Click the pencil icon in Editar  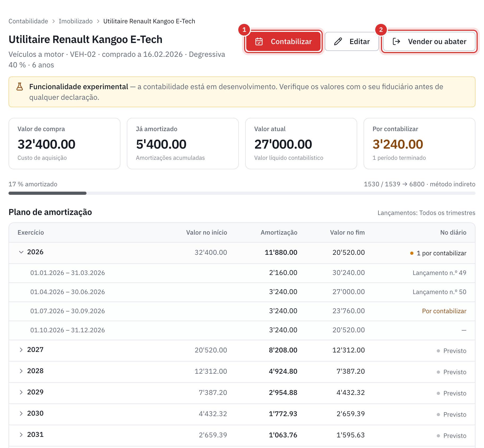(x=338, y=41)
